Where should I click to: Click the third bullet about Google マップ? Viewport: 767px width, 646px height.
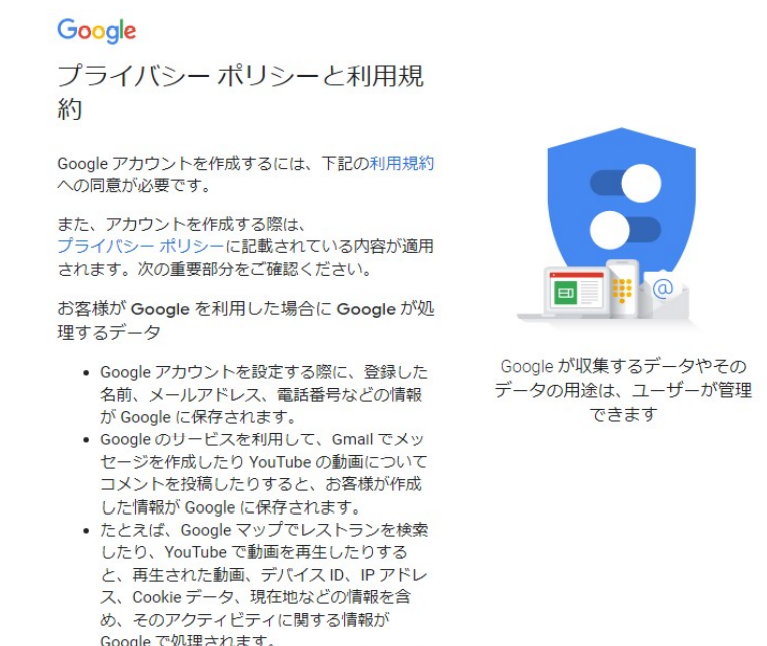point(264,584)
